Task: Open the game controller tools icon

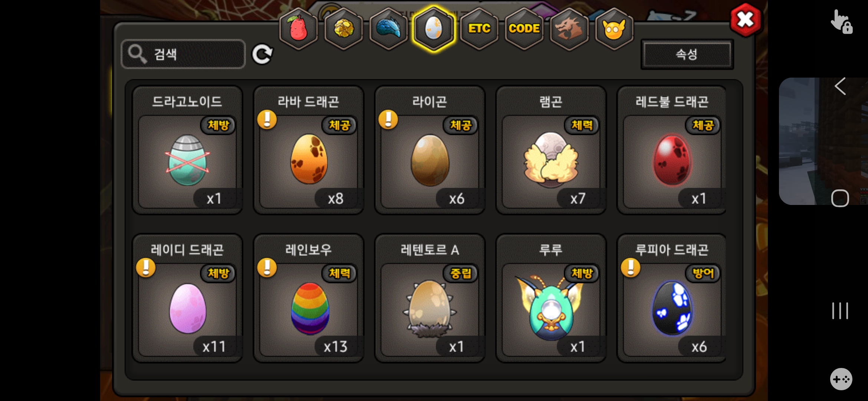Action: (841, 379)
